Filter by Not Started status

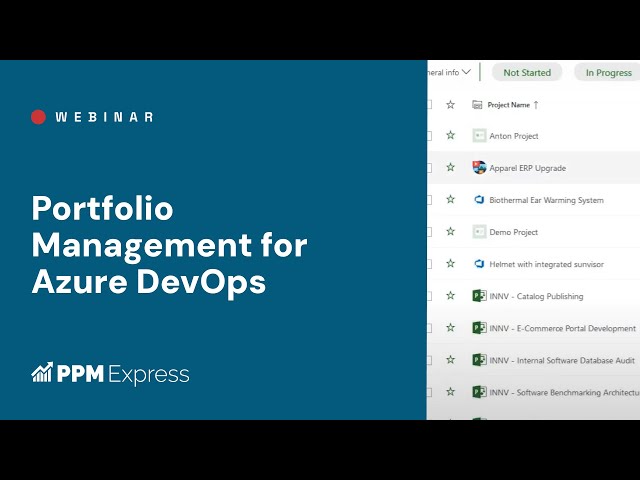(x=527, y=73)
